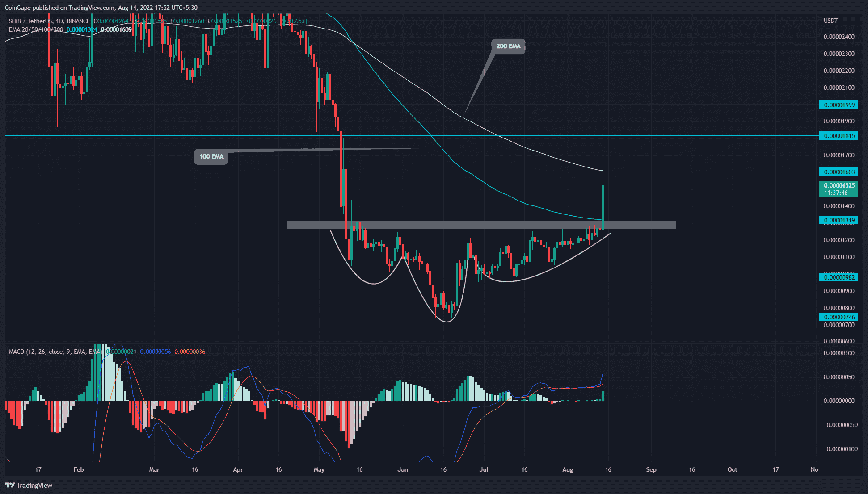Click the 0.00002400 price axis label
868x494 pixels.
pos(839,37)
